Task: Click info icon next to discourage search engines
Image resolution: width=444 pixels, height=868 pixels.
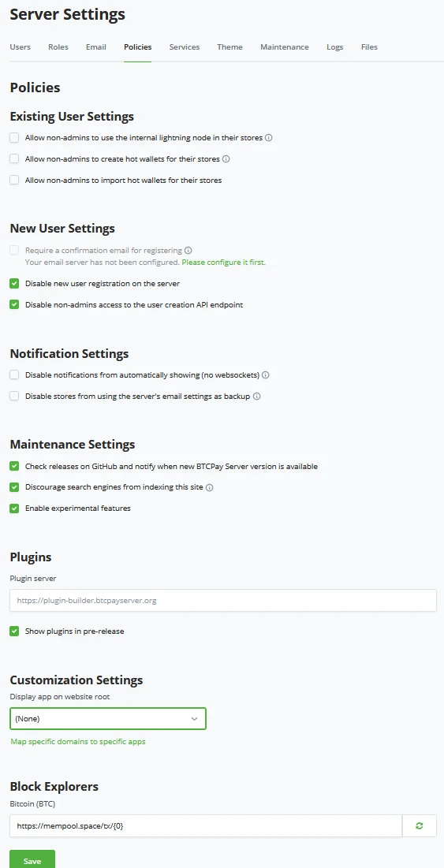Action: click(x=210, y=488)
